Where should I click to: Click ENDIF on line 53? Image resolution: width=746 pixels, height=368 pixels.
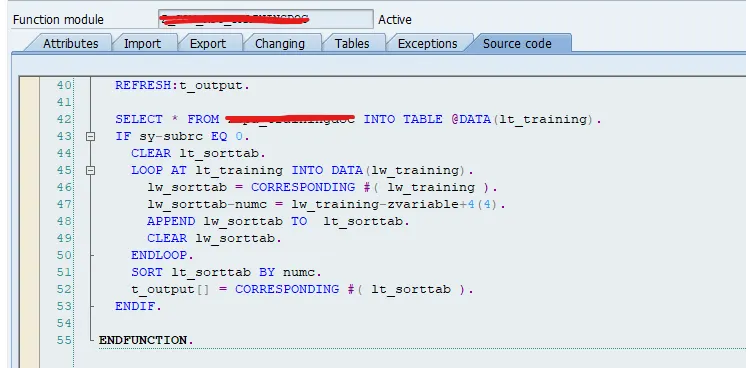click(135, 307)
